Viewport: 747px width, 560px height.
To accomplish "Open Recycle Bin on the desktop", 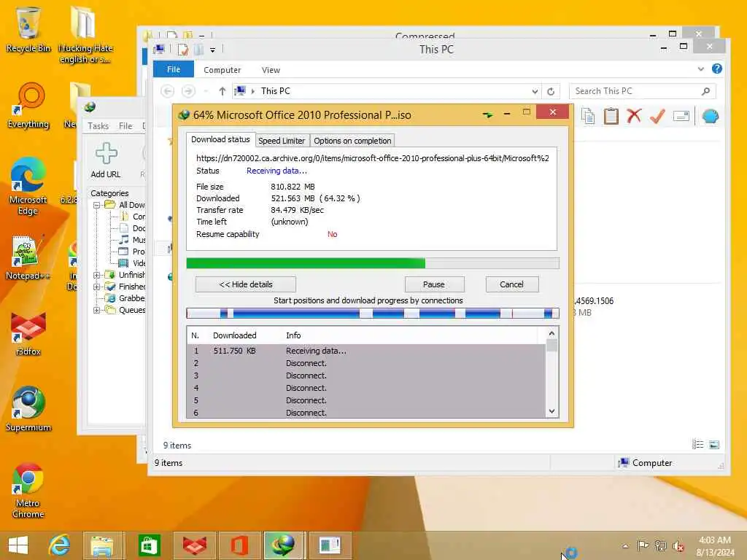I will 28,30.
